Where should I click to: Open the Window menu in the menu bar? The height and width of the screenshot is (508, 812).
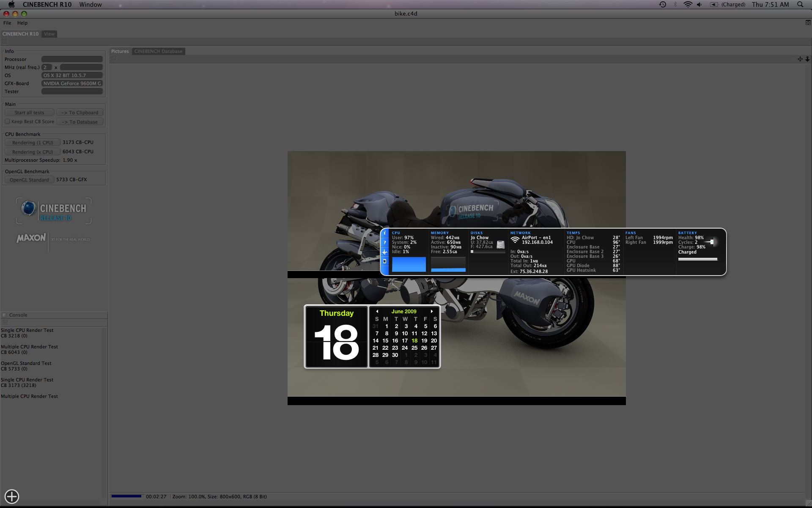pyautogui.click(x=91, y=5)
